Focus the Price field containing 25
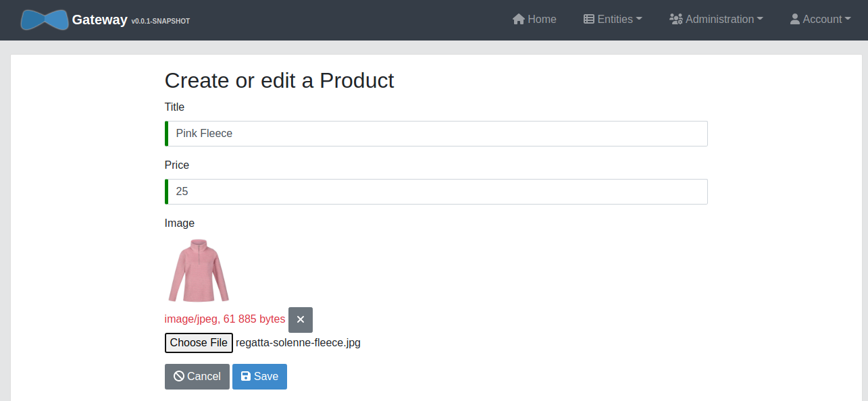 pos(437,192)
